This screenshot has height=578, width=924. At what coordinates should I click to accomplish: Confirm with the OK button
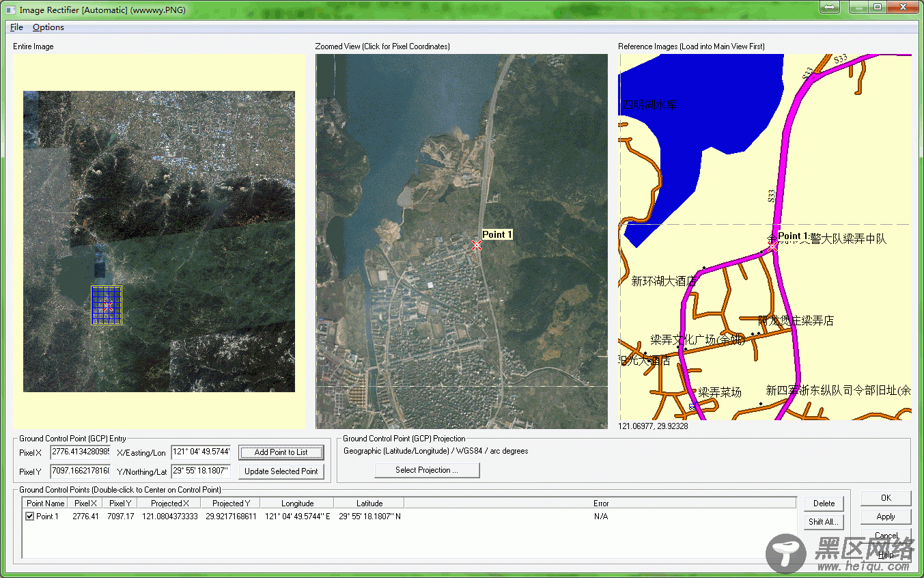886,498
